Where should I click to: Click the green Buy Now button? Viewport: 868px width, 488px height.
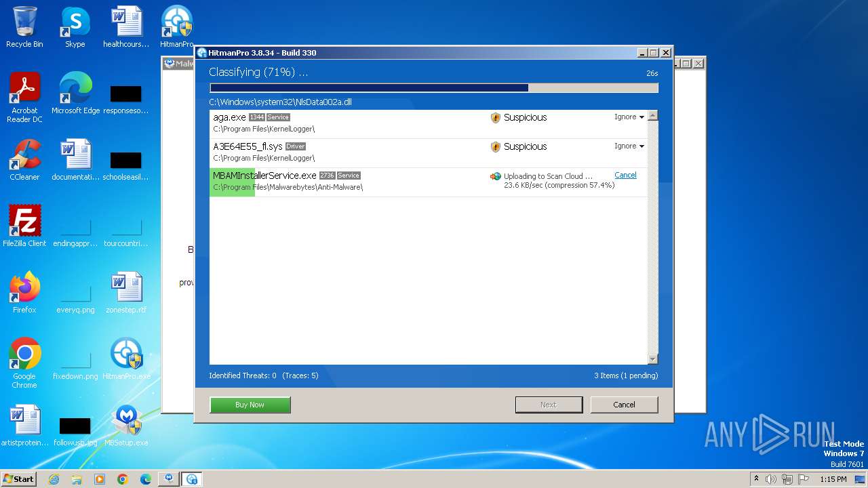(250, 405)
